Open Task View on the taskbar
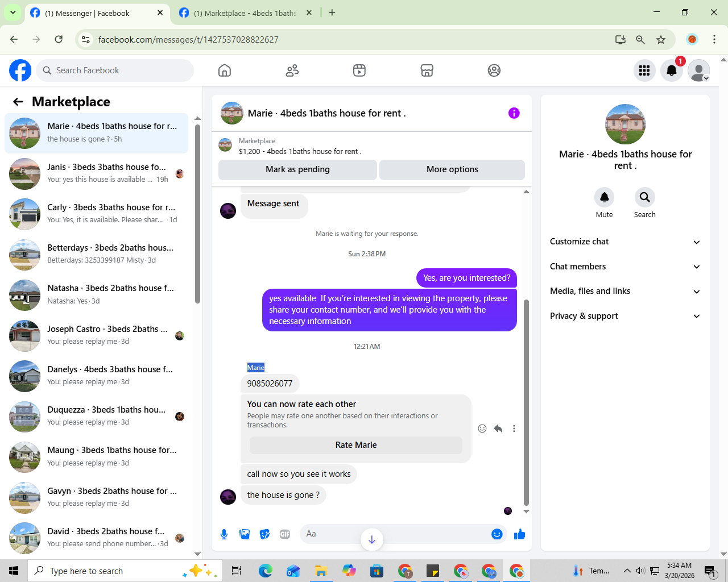 tap(237, 571)
